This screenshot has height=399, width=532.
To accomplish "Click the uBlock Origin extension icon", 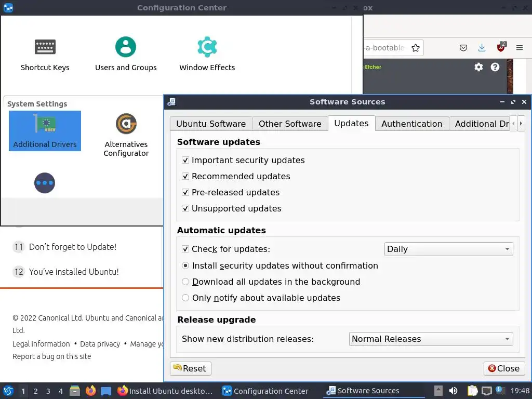I will (x=501, y=47).
